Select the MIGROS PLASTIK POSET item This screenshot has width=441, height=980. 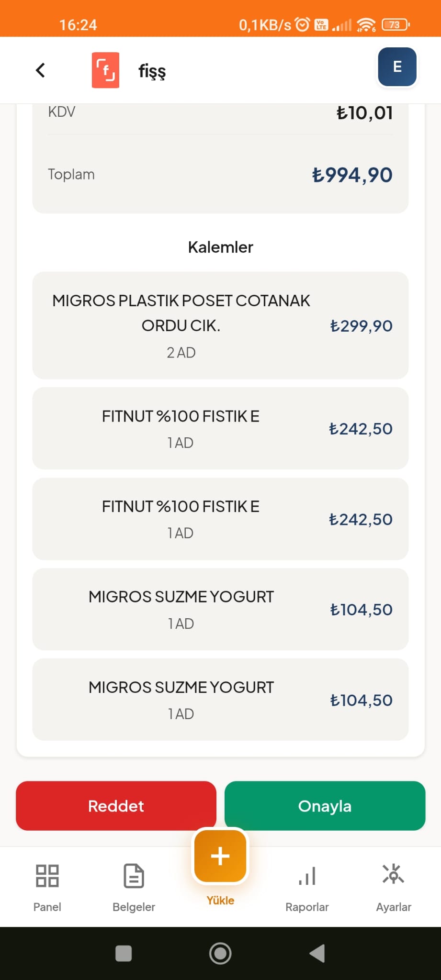[220, 325]
